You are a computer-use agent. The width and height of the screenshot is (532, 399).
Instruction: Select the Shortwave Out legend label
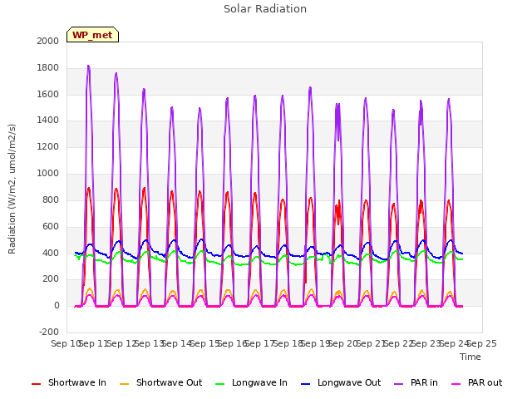[x=169, y=382]
